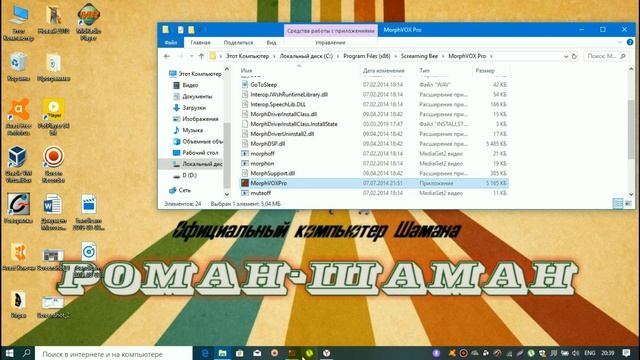Viewport: 640px width, 360px height.
Task: Open Action Center notifications icon
Action: tap(627, 353)
